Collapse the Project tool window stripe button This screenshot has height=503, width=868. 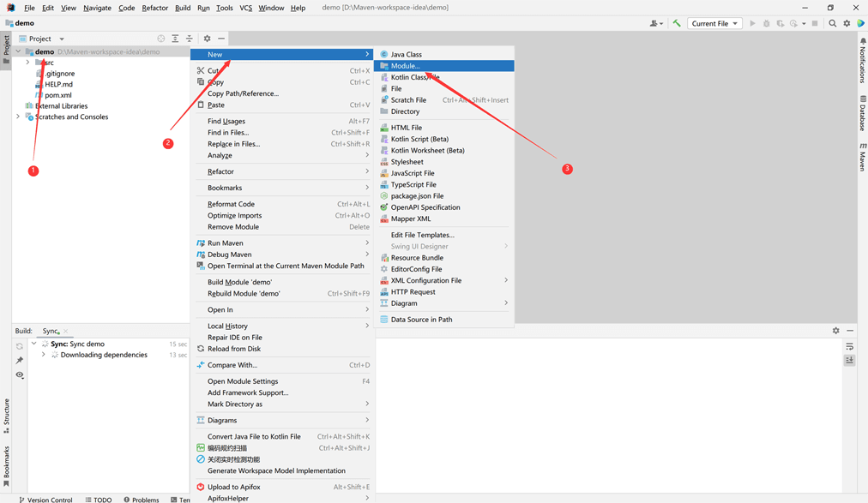tap(6, 50)
